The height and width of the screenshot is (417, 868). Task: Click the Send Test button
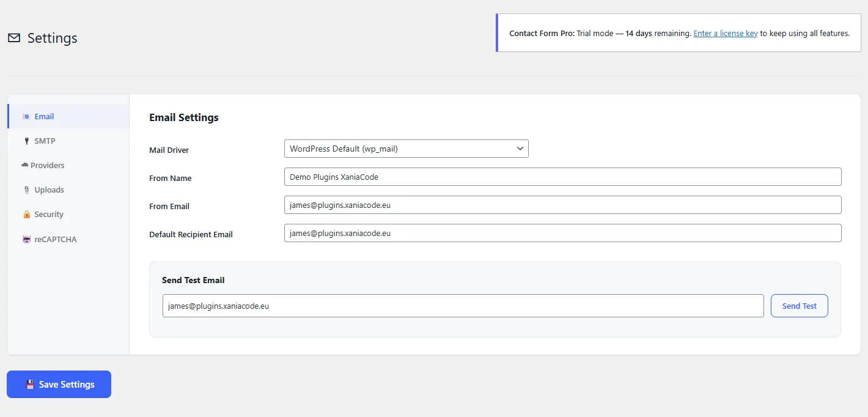(x=800, y=306)
